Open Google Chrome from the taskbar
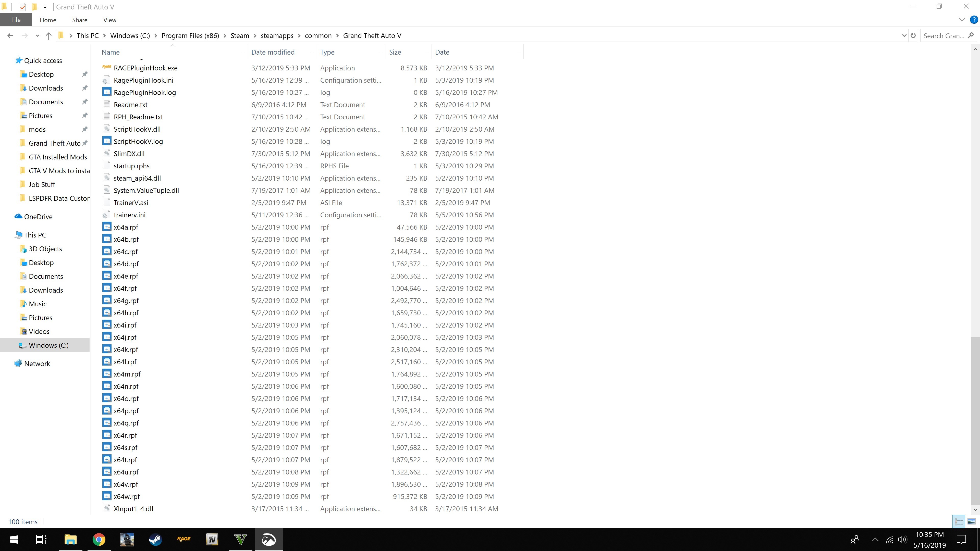Image resolution: width=980 pixels, height=551 pixels. [99, 539]
